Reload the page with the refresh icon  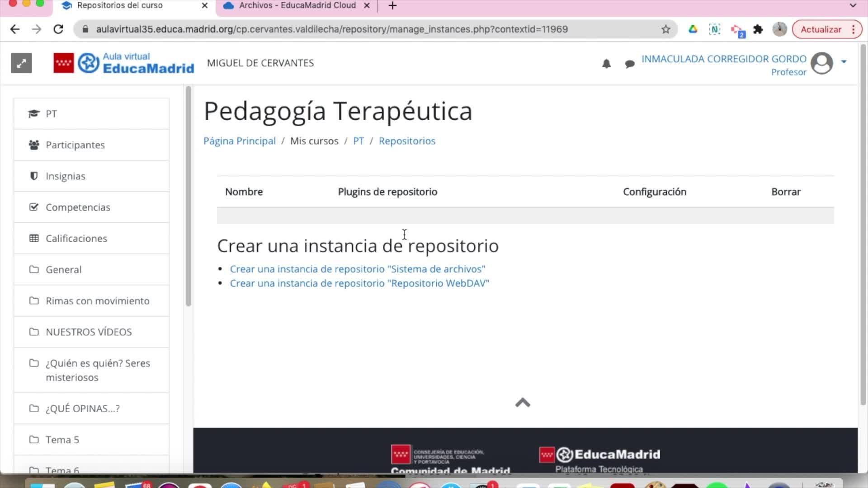pyautogui.click(x=58, y=29)
